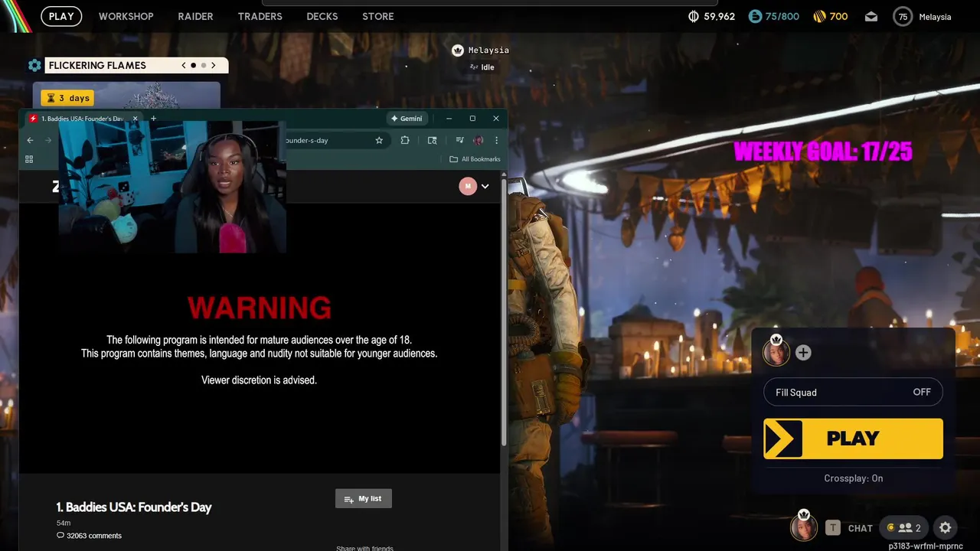Open the Chrome three-dot menu
Screen dimensions: 980x551
pos(496,140)
